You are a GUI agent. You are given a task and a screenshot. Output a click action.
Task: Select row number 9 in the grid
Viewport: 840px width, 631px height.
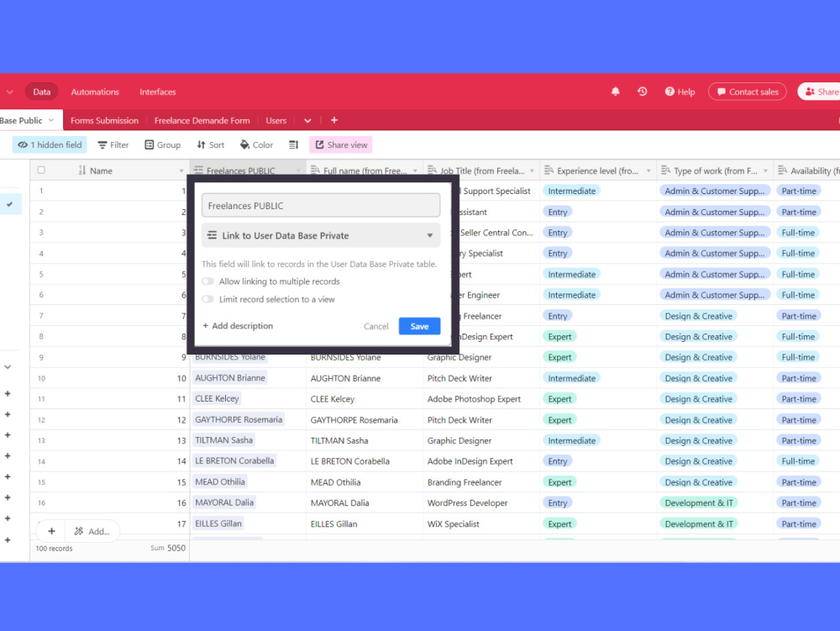(41, 357)
